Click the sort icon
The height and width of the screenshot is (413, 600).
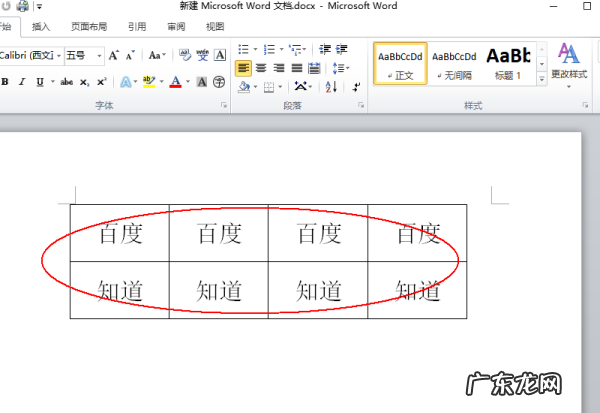331,87
